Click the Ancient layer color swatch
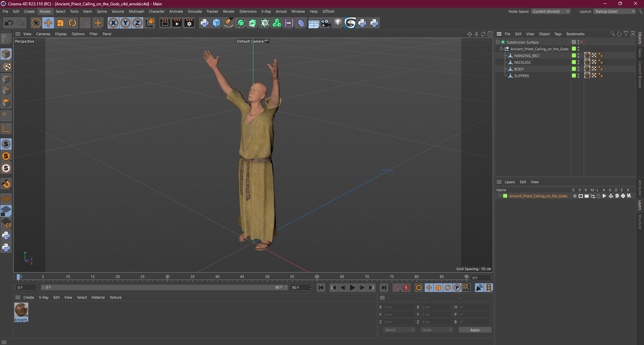644x345 pixels. [505, 196]
